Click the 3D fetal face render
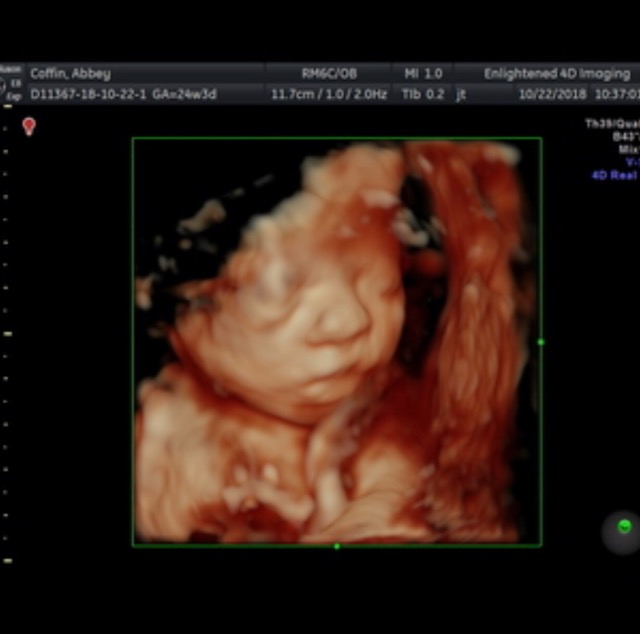The height and width of the screenshot is (634, 640). [x=337, y=342]
